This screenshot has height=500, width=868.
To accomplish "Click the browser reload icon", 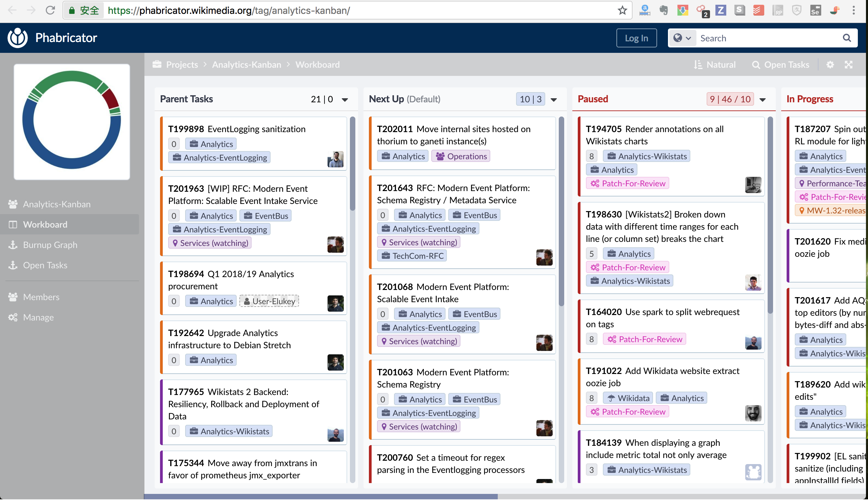I will 51,10.
